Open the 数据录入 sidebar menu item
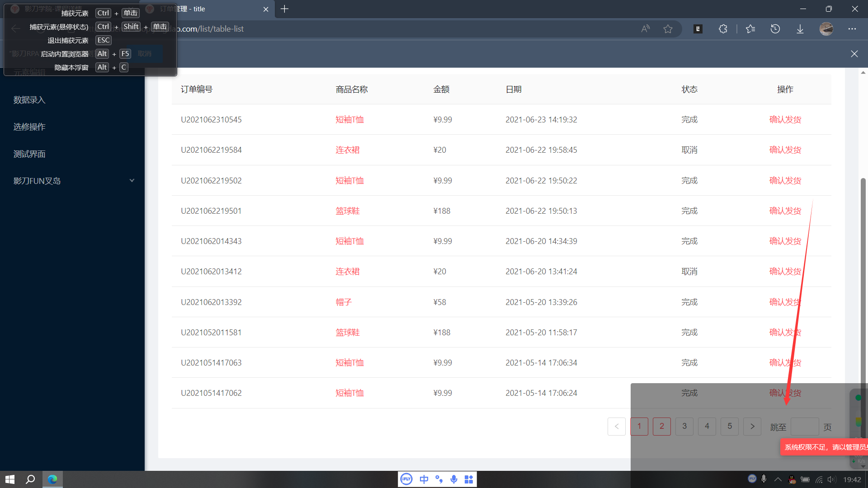 click(x=29, y=100)
